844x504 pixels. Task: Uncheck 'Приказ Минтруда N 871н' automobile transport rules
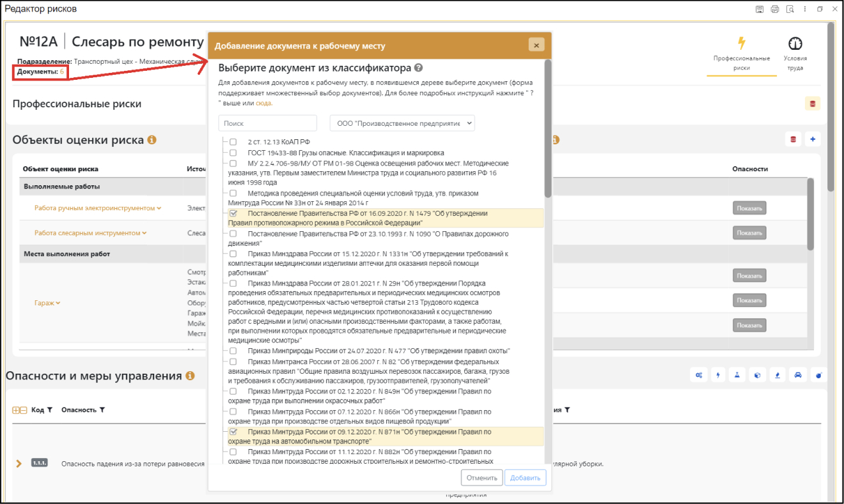pyautogui.click(x=233, y=432)
